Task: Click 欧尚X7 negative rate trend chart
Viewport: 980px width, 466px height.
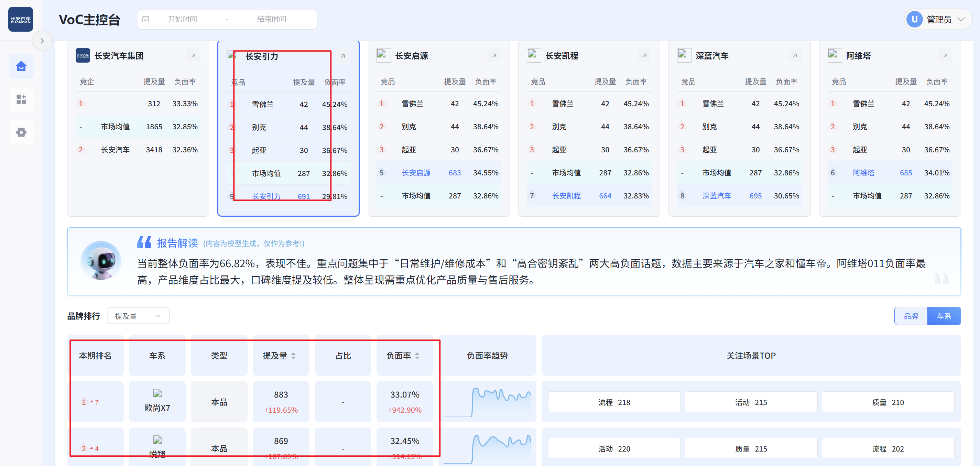Action: point(487,402)
